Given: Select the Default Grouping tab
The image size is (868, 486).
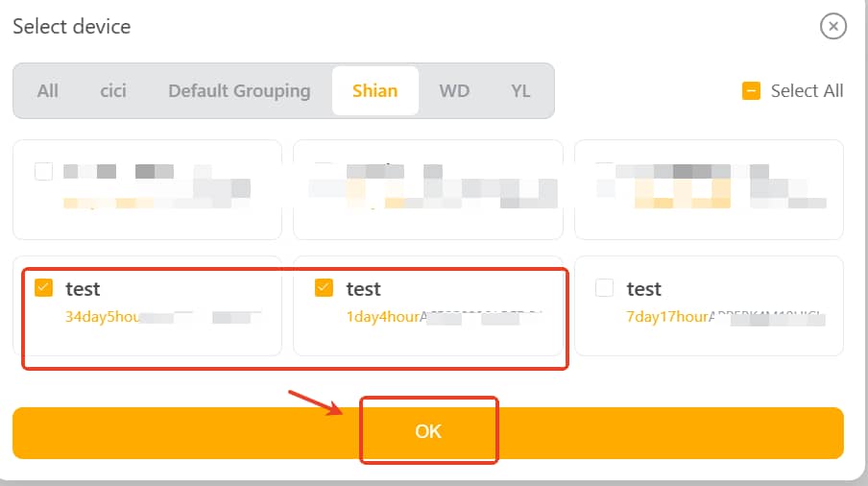Looking at the screenshot, I should pos(239,91).
